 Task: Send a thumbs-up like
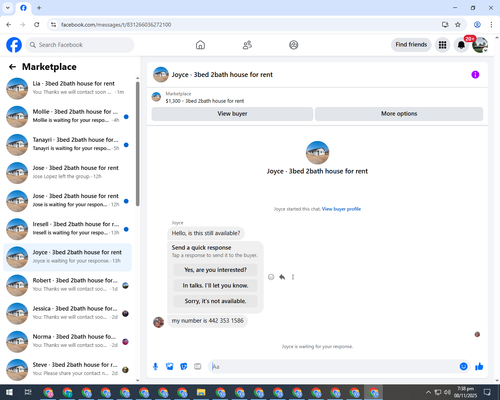[479, 367]
